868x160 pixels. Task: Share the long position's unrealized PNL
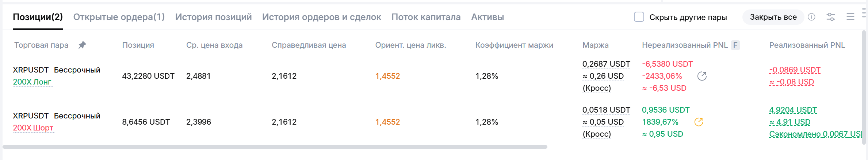[x=701, y=76]
